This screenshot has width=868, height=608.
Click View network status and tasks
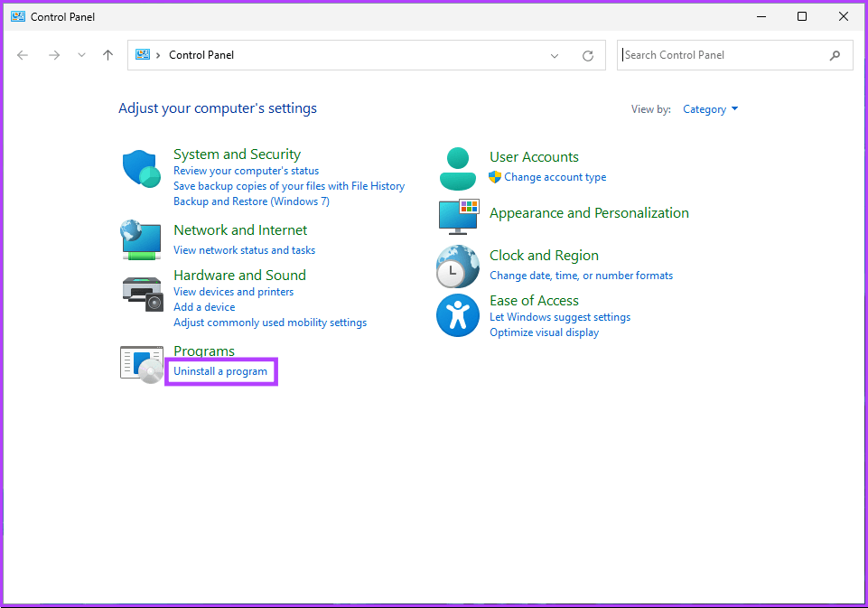[x=244, y=250]
